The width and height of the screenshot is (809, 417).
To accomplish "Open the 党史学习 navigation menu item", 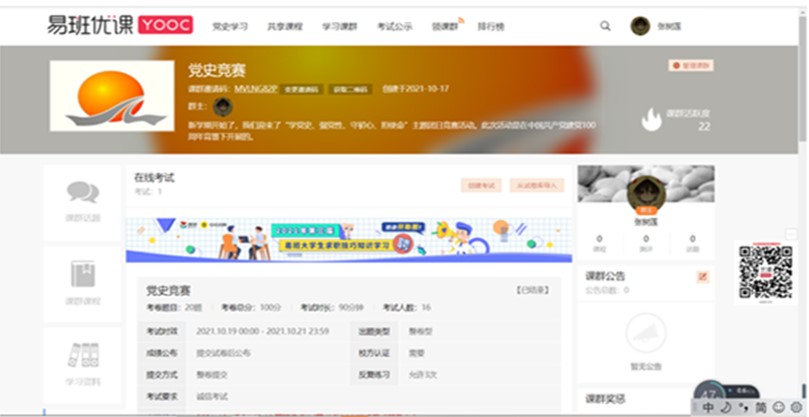I will 230,27.
